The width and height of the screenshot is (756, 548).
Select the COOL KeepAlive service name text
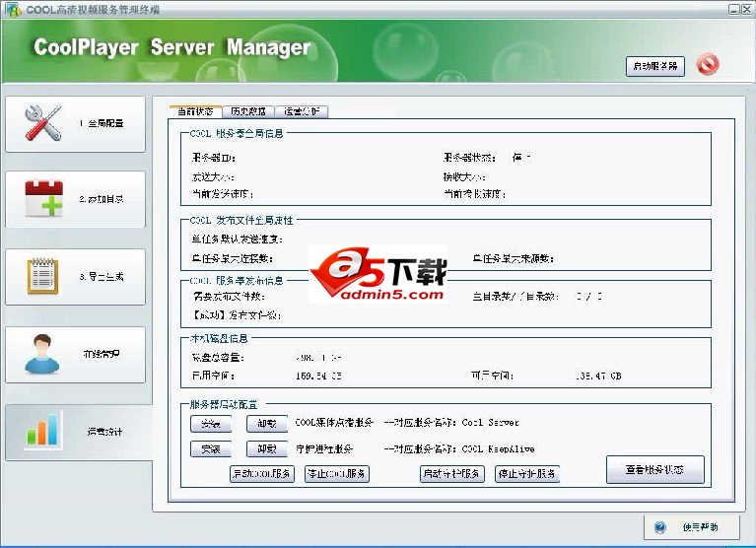pos(498,448)
